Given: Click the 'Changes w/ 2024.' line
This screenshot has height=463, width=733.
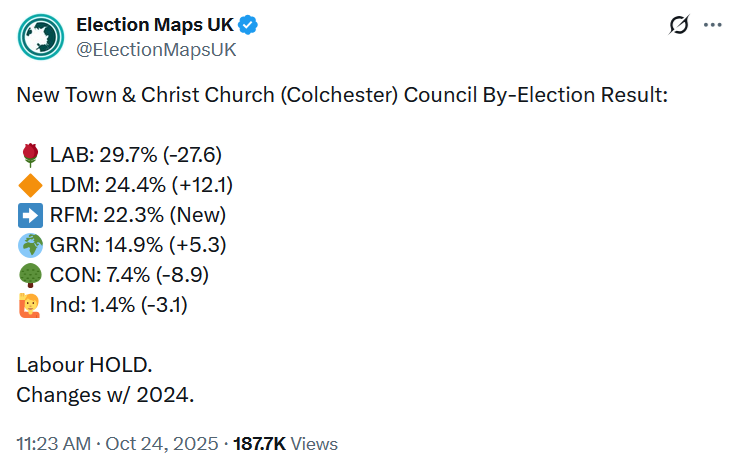Looking at the screenshot, I should pos(105,394).
